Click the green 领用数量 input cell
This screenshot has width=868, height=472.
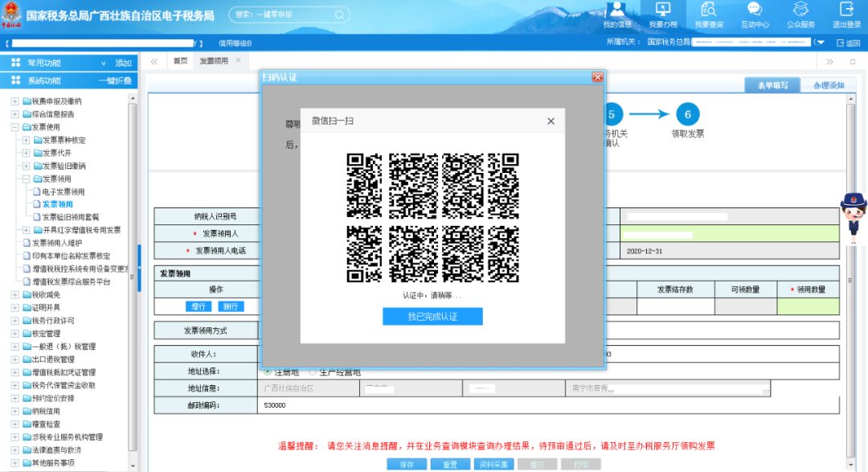(809, 306)
